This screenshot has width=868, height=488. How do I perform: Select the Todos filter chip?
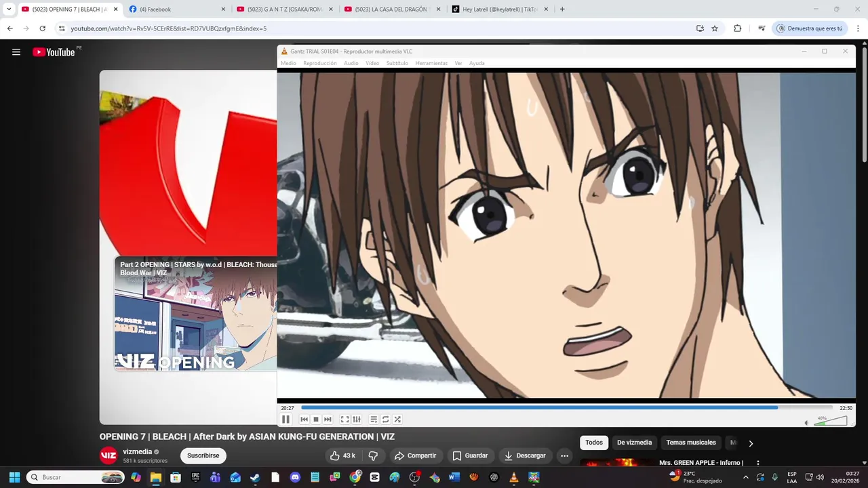594,443
